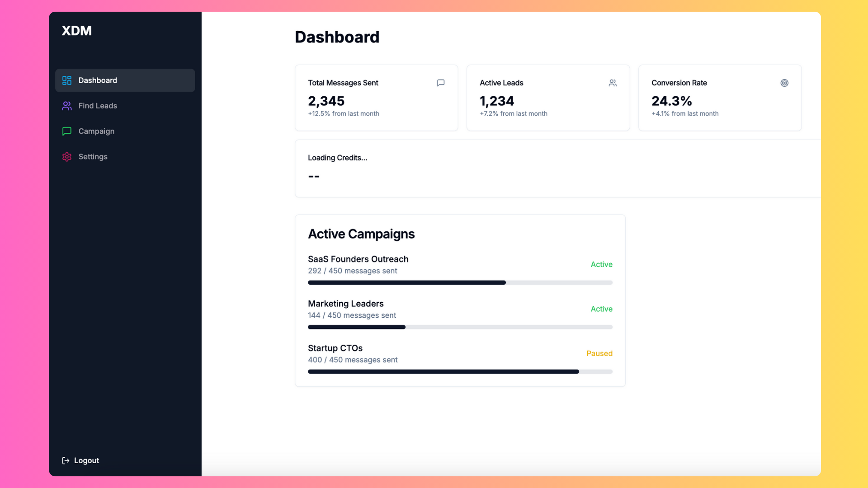Open the Settings page label
868x488 pixels.
point(93,157)
